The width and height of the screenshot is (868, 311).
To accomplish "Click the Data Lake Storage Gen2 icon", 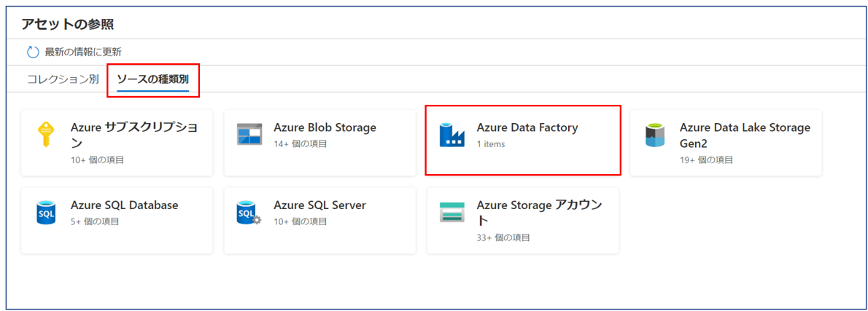I will click(x=655, y=135).
